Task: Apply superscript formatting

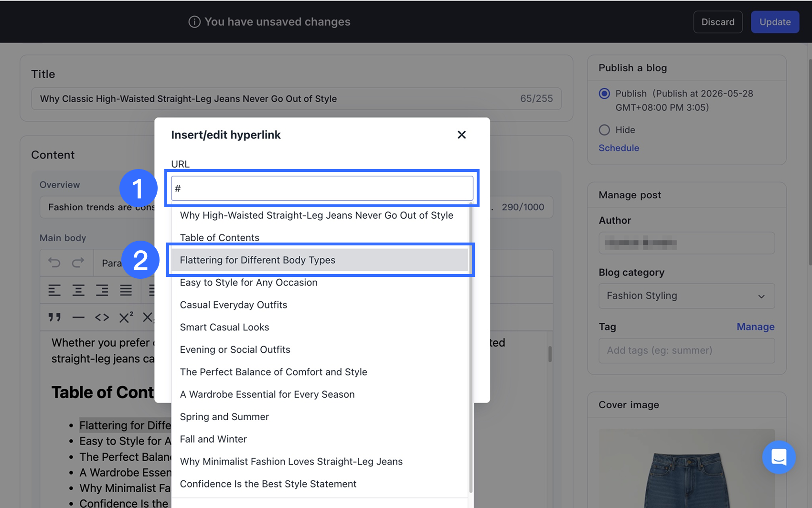Action: (x=126, y=317)
